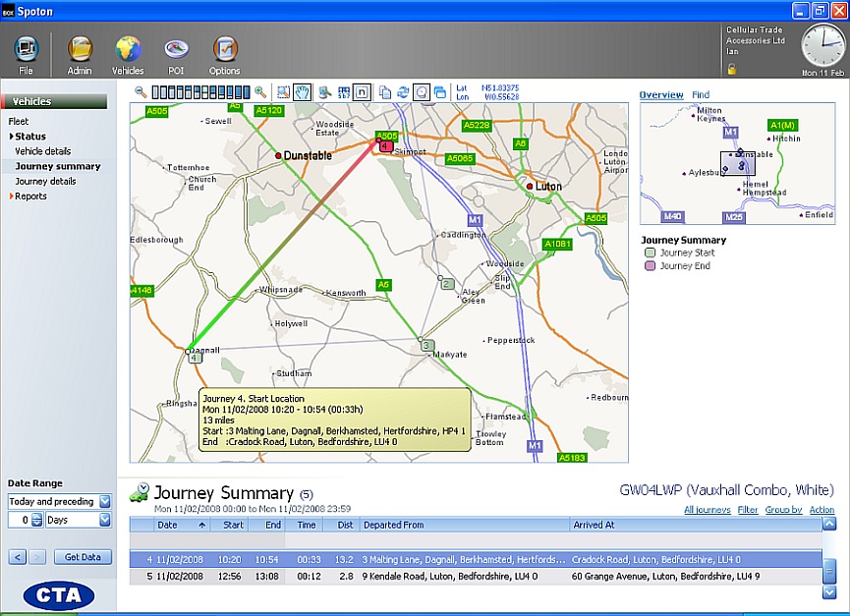Click the POI toolbar icon
The image size is (850, 616).
[177, 51]
